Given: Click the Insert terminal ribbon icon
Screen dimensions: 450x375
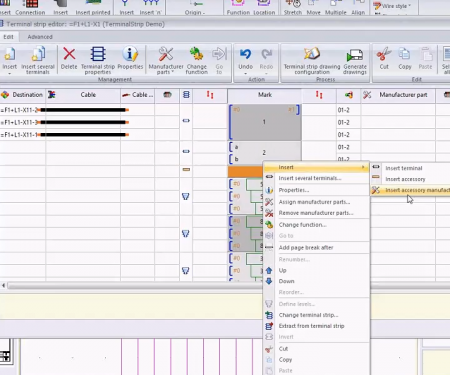Looking at the screenshot, I should coord(9,55).
